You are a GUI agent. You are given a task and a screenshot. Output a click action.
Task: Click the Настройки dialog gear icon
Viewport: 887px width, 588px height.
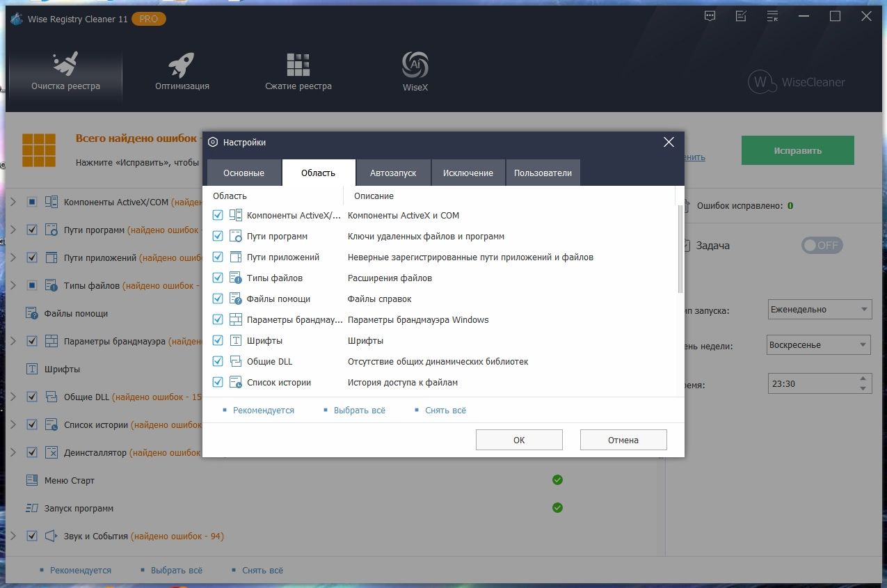(213, 142)
